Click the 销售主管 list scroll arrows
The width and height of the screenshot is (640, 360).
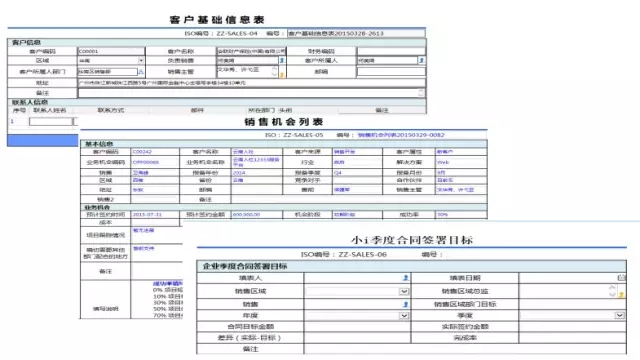pyautogui.click(x=274, y=71)
